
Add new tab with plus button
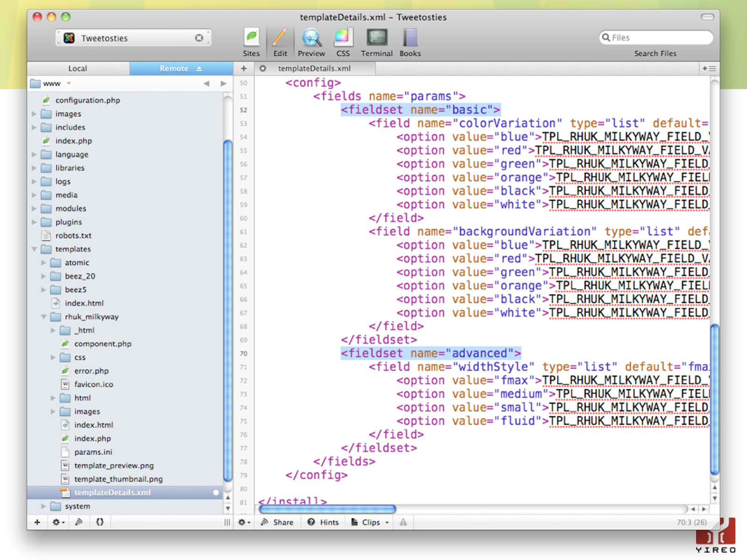click(244, 69)
